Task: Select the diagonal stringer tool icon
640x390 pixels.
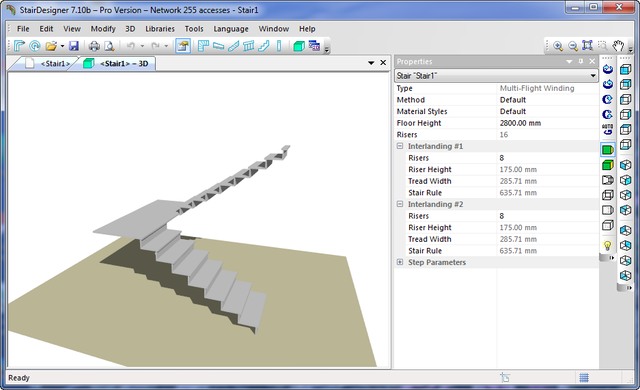Action: (x=233, y=46)
